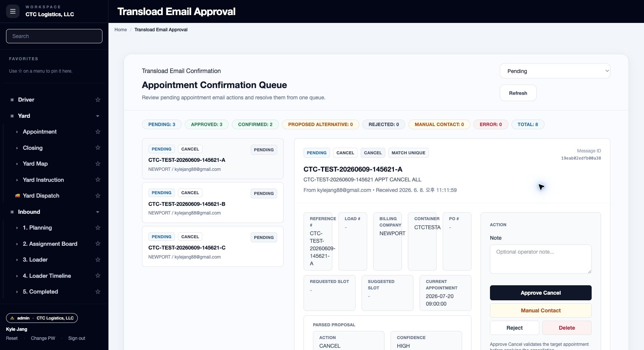Click the Reject button
The width and height of the screenshot is (644, 350).
click(514, 328)
